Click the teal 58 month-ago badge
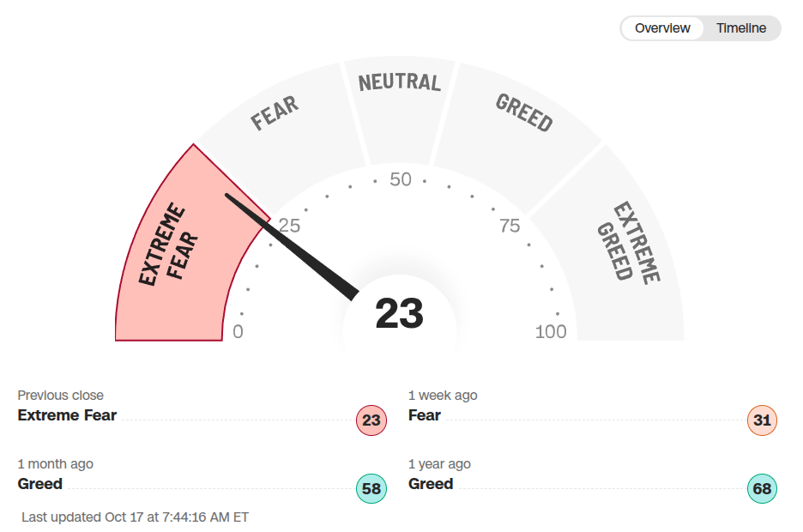Screen dimensions: 803x532 371,489
